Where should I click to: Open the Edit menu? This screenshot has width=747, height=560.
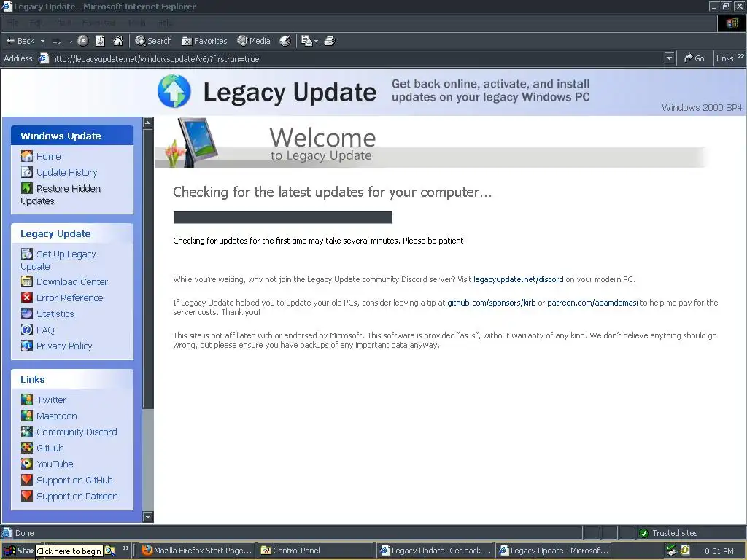coord(36,23)
